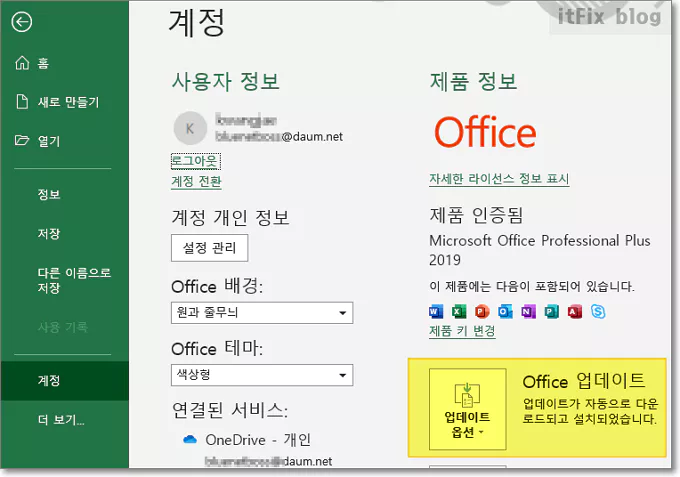Image resolution: width=680 pixels, height=477 pixels.
Task: Click the Open folder icon in the sidebar
Action: point(22,140)
